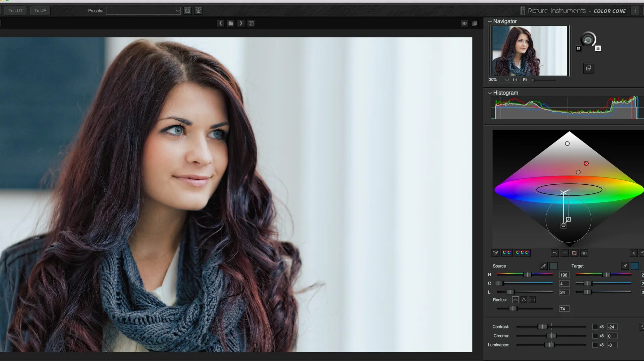Screen dimensions: 644x362
Task: Enable the x8 checkbox for Chroma
Action: click(595, 336)
